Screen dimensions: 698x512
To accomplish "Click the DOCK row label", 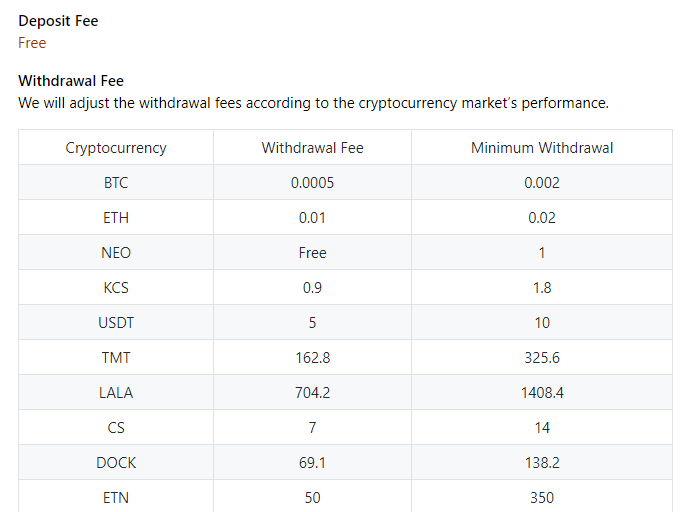I will [116, 463].
